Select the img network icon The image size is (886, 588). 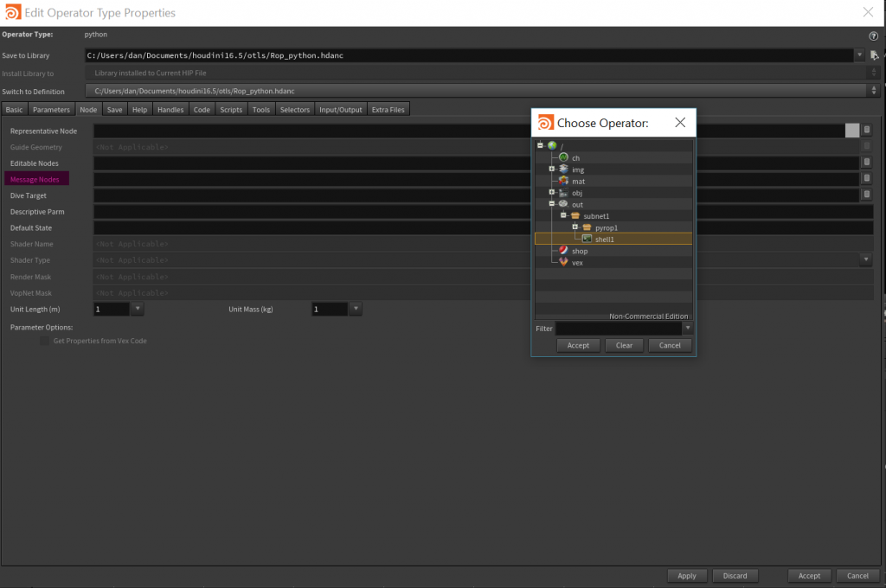click(563, 169)
